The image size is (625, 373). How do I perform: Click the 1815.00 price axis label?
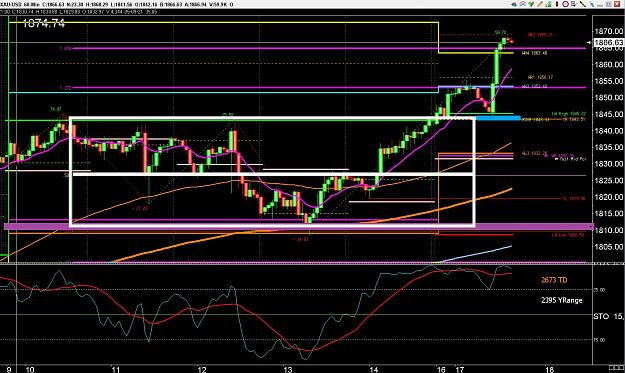pyautogui.click(x=609, y=214)
